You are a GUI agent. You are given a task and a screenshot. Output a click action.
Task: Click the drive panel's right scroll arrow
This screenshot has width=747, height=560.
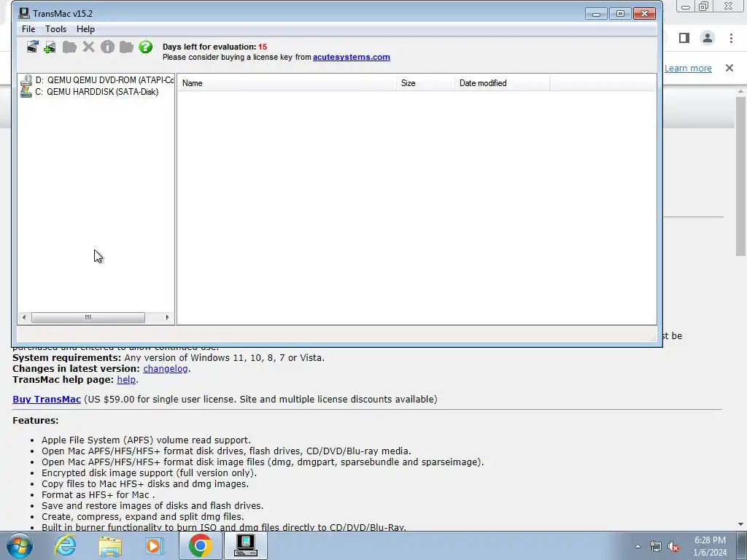coord(167,317)
